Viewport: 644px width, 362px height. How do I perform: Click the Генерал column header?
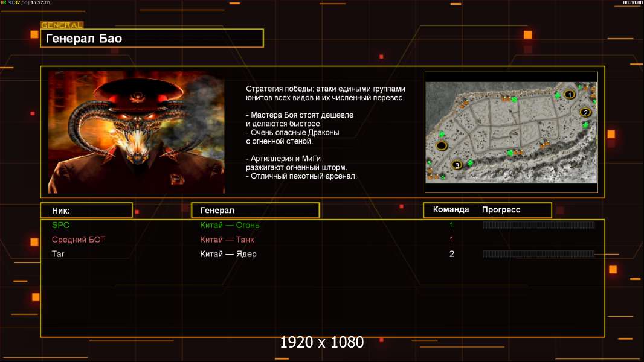pyautogui.click(x=256, y=211)
